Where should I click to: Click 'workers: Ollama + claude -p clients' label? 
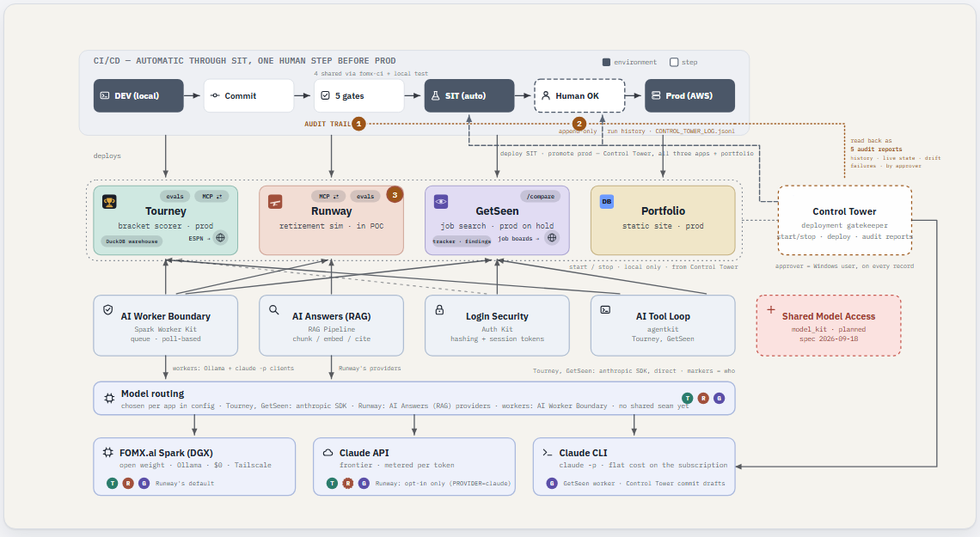[x=233, y=368]
